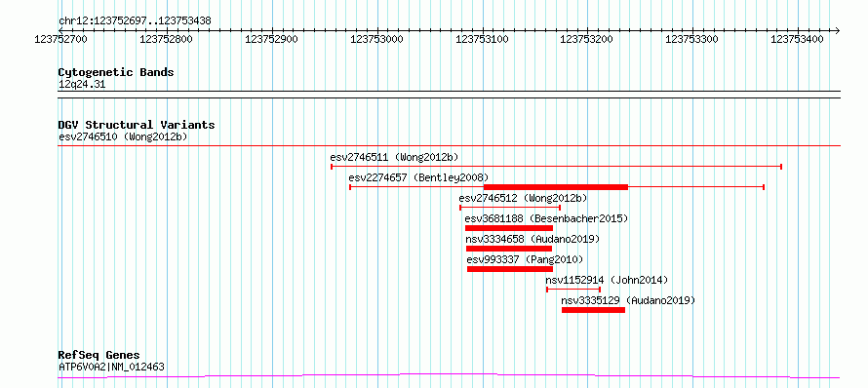
Task: Open the ATP6V0A2|NM_012463 gene label
Action: pyautogui.click(x=111, y=367)
